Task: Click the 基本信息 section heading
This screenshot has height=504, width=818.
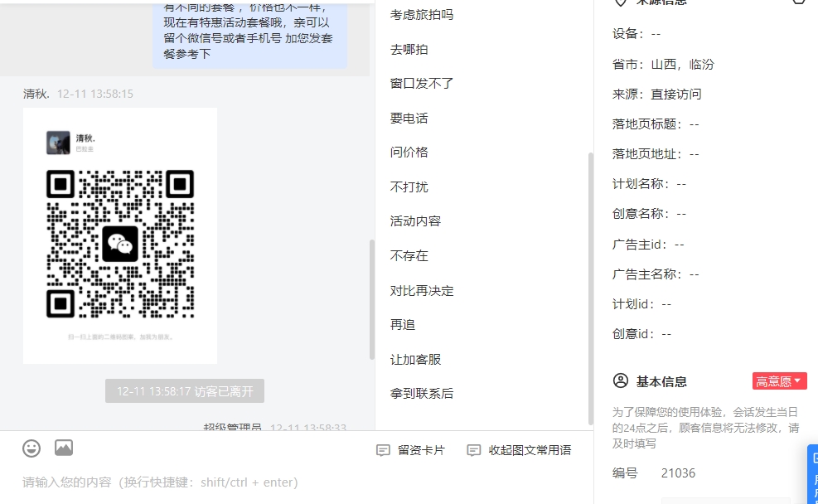Action: (661, 381)
